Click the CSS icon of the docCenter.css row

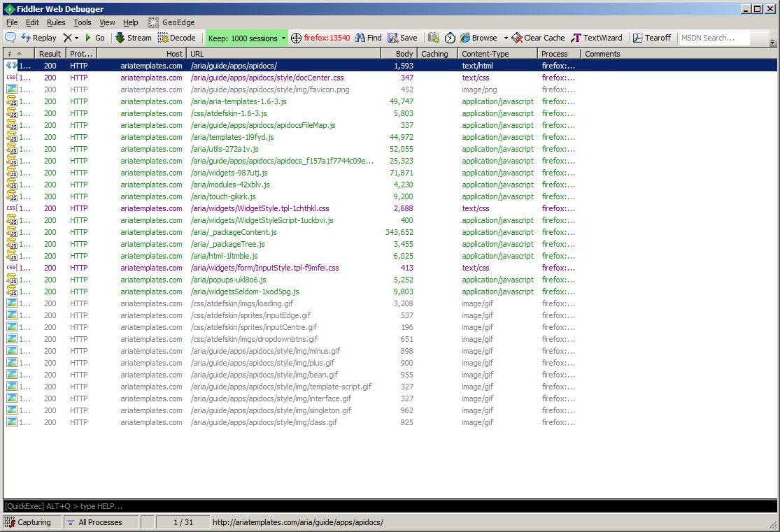tap(11, 77)
